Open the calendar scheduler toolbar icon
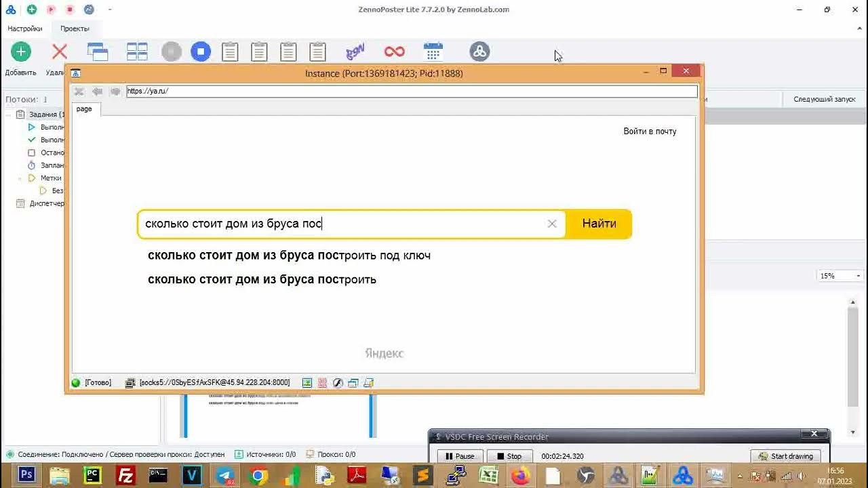The width and height of the screenshot is (868, 488). click(433, 52)
